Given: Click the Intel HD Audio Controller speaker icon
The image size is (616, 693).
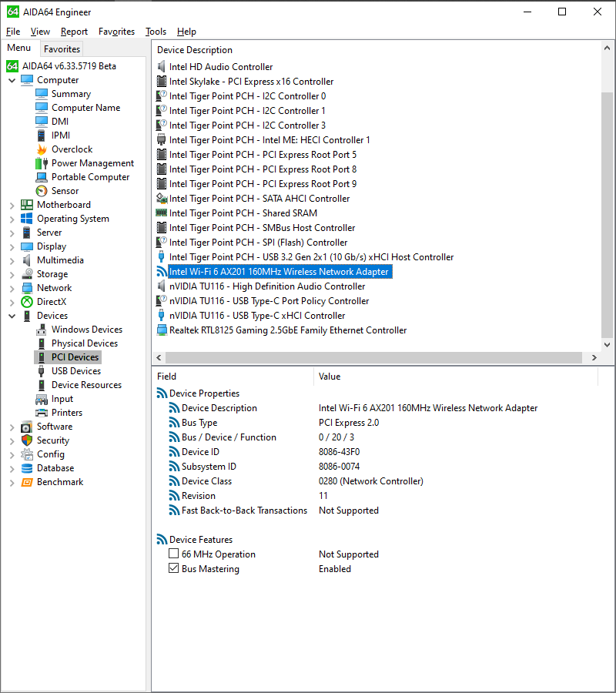Looking at the screenshot, I should (162, 67).
